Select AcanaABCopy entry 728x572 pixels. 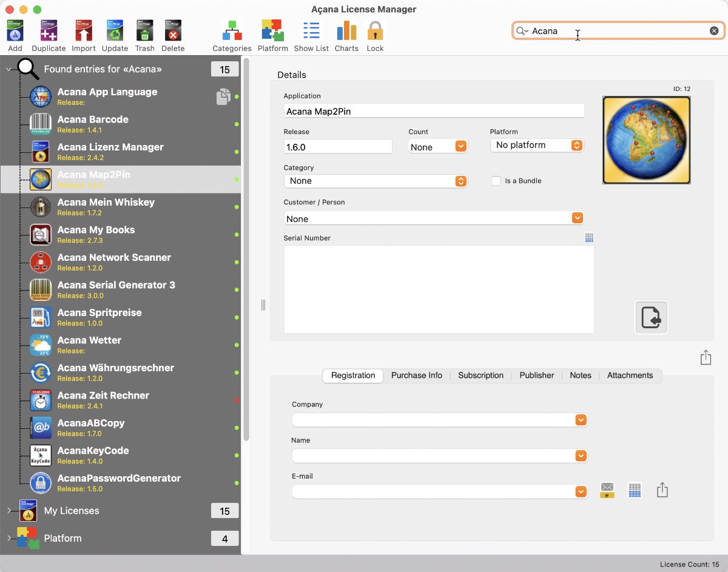tap(121, 428)
